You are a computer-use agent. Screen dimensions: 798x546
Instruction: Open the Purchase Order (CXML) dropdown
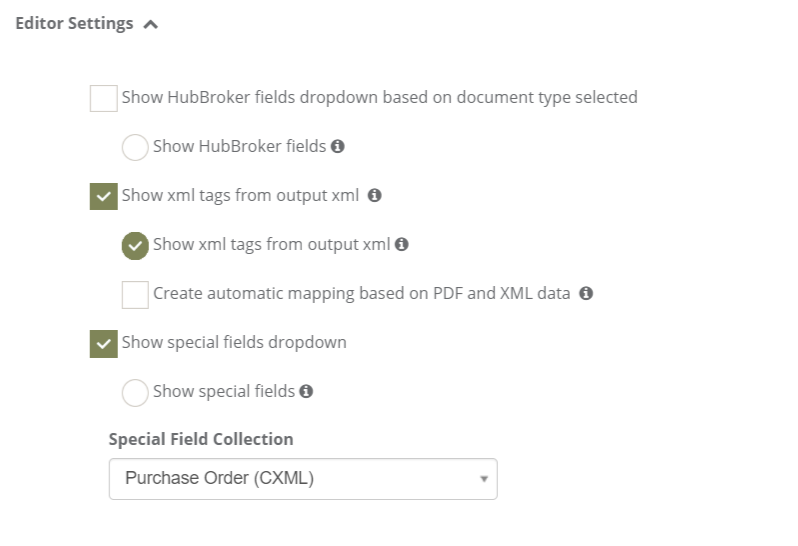303,479
